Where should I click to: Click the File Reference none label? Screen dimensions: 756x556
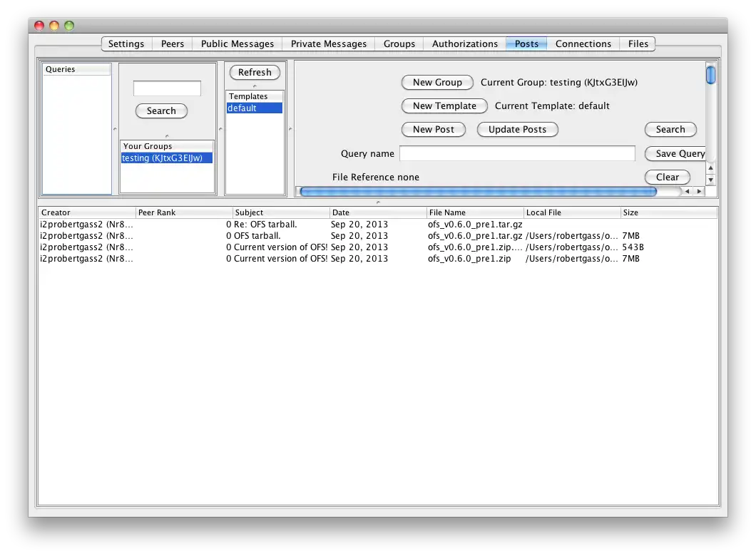click(x=376, y=177)
